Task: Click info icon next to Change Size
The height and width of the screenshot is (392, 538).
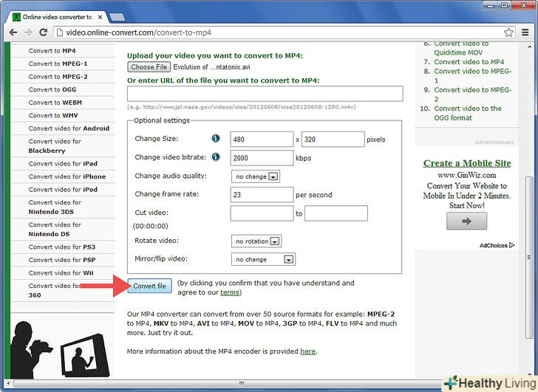Action: (216, 139)
